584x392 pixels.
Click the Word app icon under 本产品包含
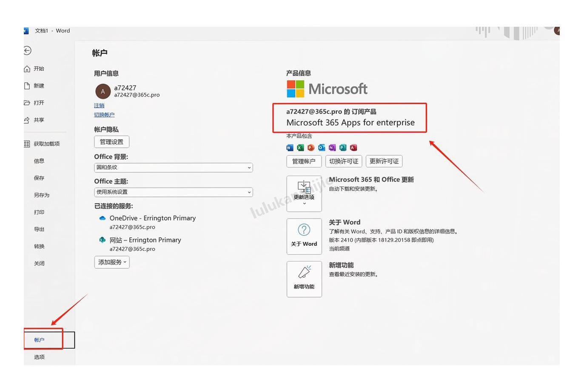[x=290, y=148]
